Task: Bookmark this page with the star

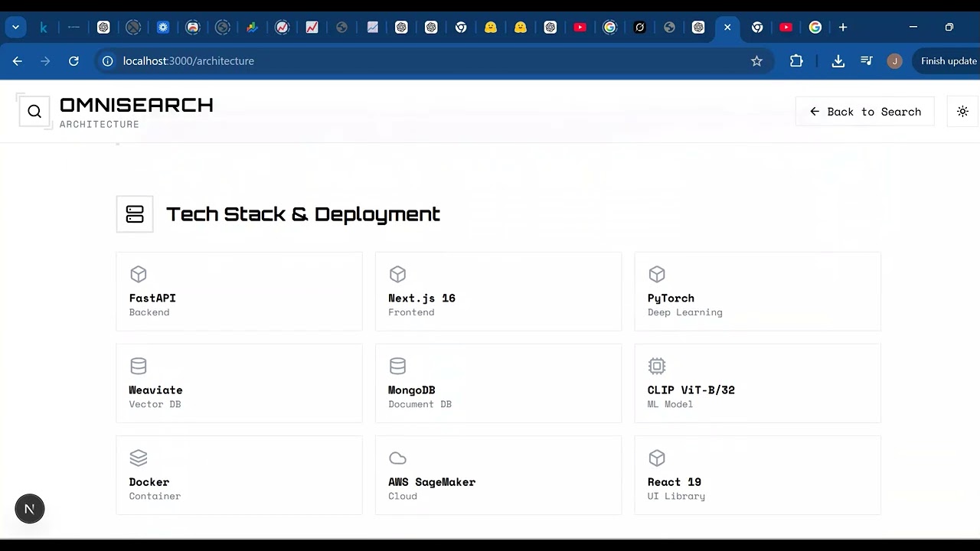Action: (756, 61)
